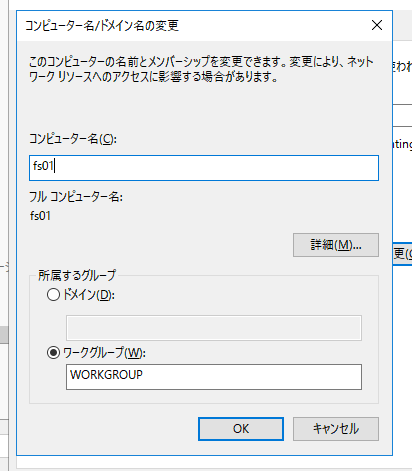Image resolution: width=412 pixels, height=471 pixels.
Task: Close the コンピューター名/ドメイン名の変更 dialog
Action: (x=377, y=25)
